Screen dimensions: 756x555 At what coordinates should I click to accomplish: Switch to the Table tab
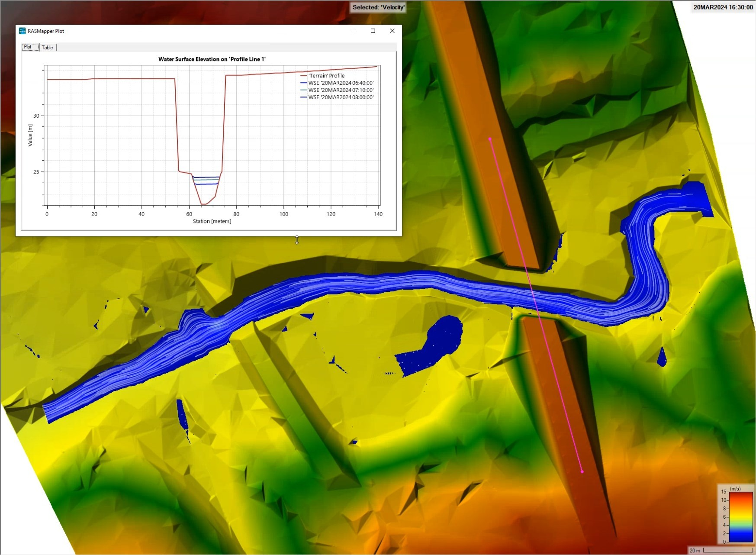point(48,48)
